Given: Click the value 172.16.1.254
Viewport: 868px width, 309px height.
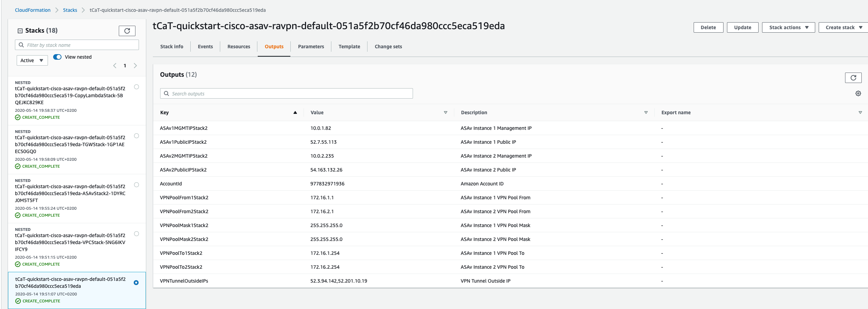Looking at the screenshot, I should point(325,253).
